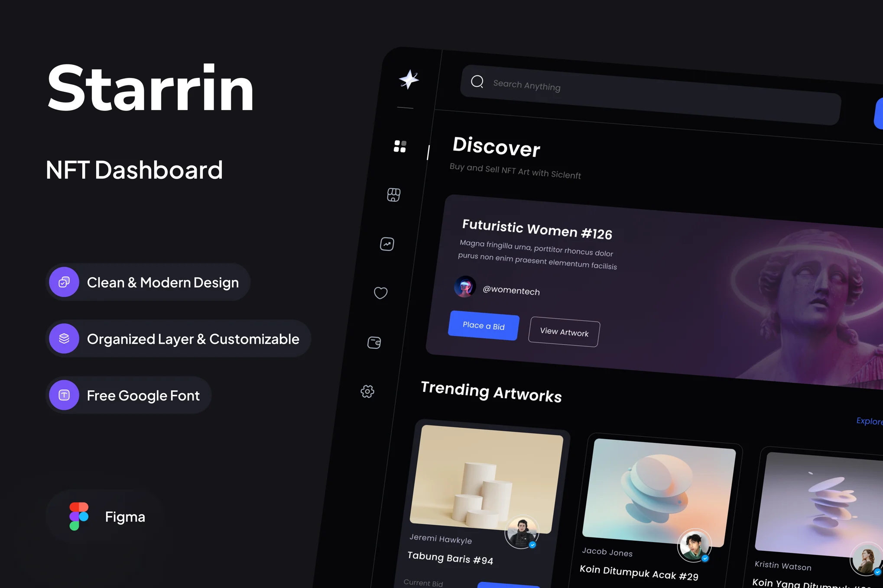
Task: Open the Tabung Baris #94 artwork thumbnail
Action: coord(486,479)
